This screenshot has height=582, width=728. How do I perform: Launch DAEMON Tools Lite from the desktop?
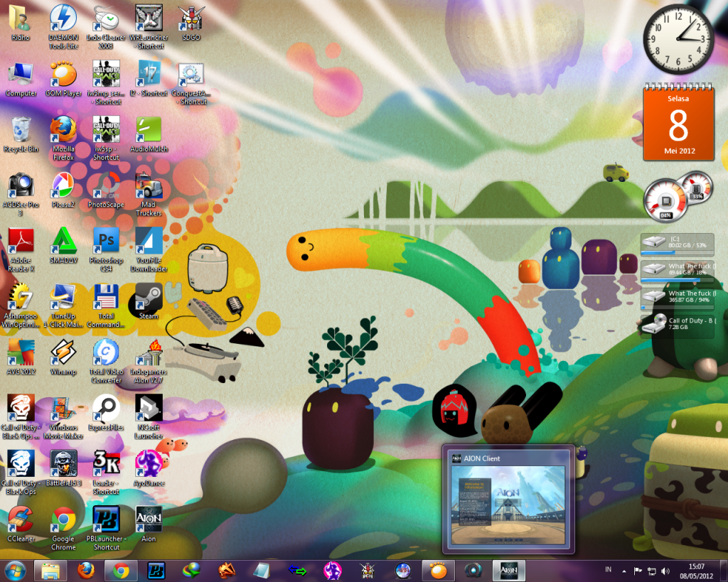click(63, 26)
